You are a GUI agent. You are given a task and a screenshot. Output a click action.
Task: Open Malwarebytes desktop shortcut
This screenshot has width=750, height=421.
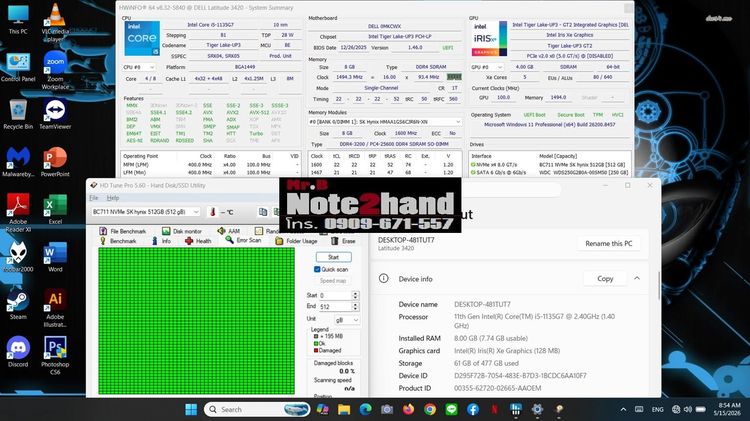18,162
